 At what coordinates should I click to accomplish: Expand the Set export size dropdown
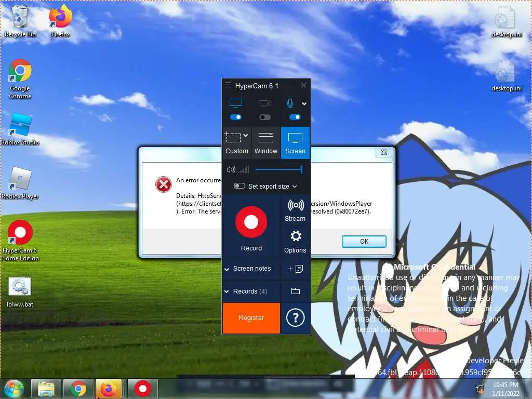pyautogui.click(x=295, y=187)
